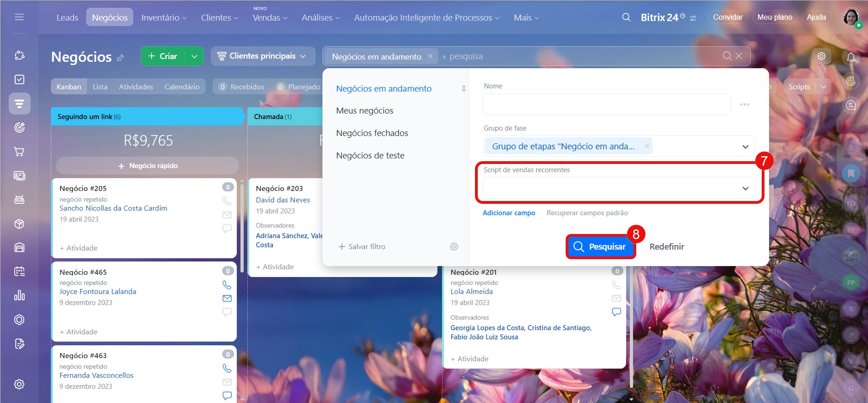Click phone icon on Negócio #465 card

(x=227, y=285)
